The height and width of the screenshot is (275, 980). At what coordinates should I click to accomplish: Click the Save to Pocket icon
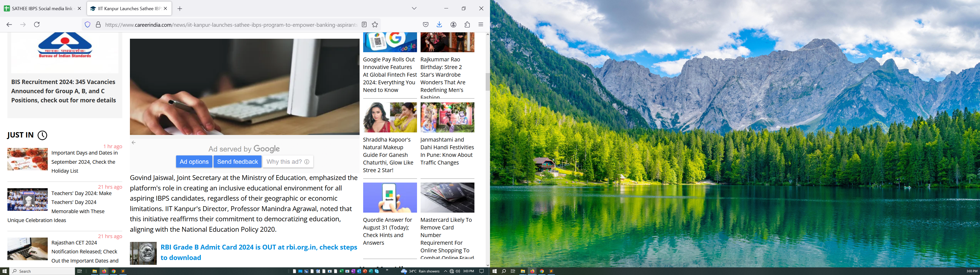426,25
